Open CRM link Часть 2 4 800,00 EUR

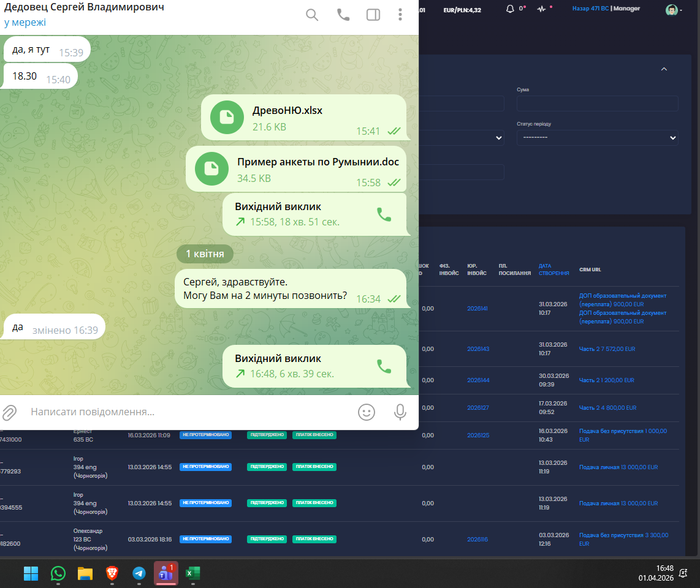point(607,408)
